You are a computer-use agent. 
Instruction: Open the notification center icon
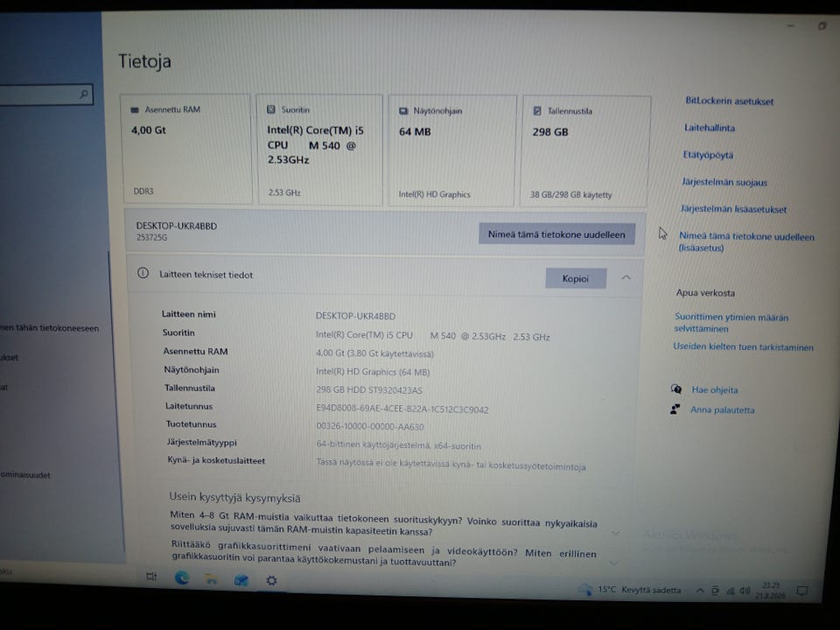(x=802, y=591)
